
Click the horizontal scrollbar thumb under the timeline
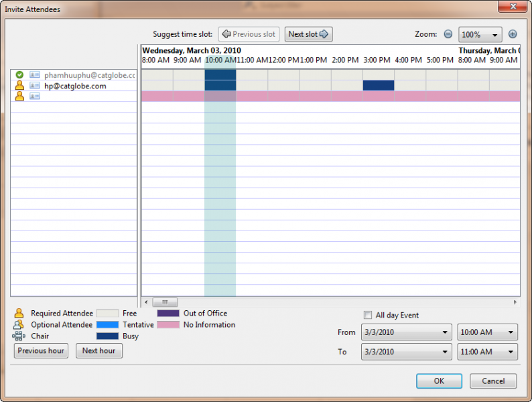pyautogui.click(x=165, y=302)
